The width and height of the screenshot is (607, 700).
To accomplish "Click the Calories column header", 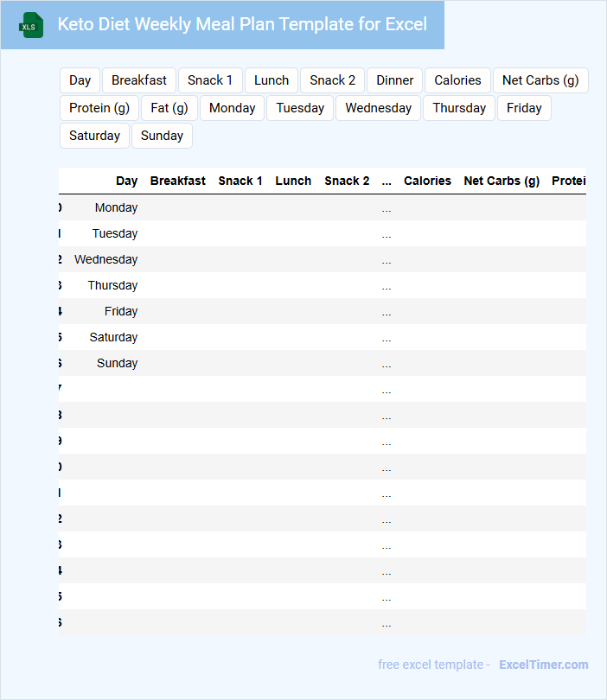I will (427, 181).
